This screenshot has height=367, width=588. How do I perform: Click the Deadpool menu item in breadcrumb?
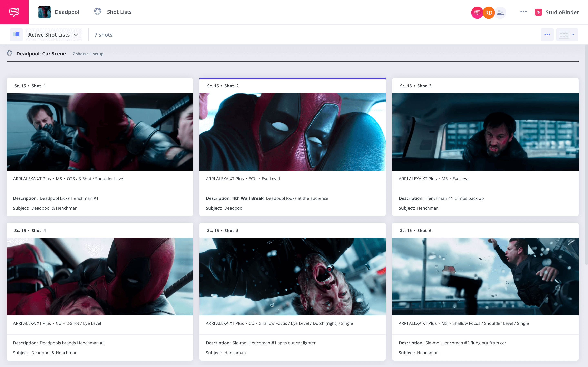pos(67,12)
